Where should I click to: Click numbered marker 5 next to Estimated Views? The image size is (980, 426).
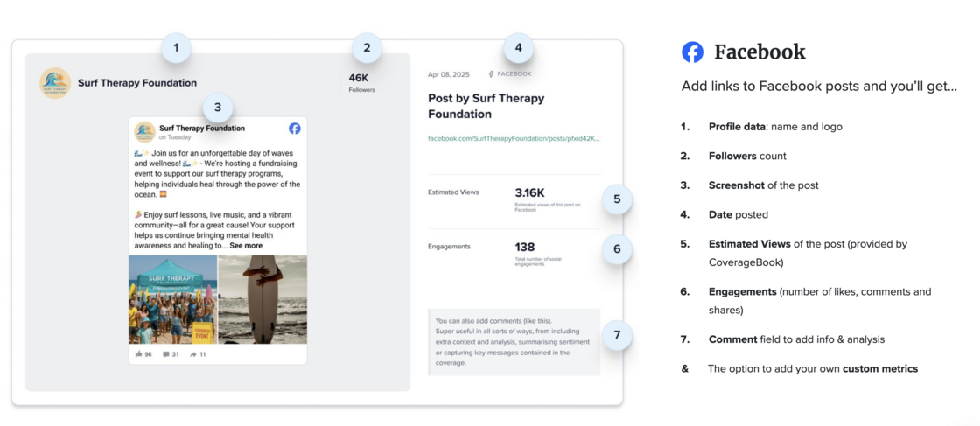pyautogui.click(x=617, y=199)
